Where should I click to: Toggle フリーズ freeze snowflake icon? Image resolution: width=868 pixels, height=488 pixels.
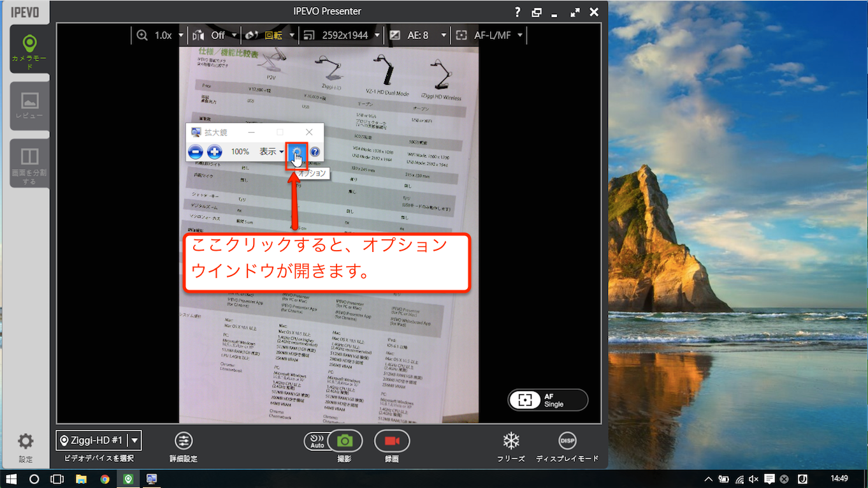(511, 441)
